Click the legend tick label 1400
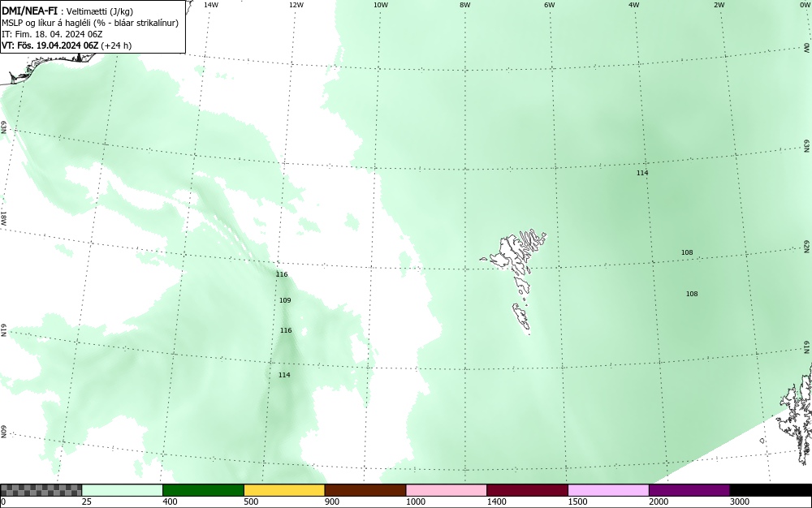The width and height of the screenshot is (812, 508). [497, 502]
